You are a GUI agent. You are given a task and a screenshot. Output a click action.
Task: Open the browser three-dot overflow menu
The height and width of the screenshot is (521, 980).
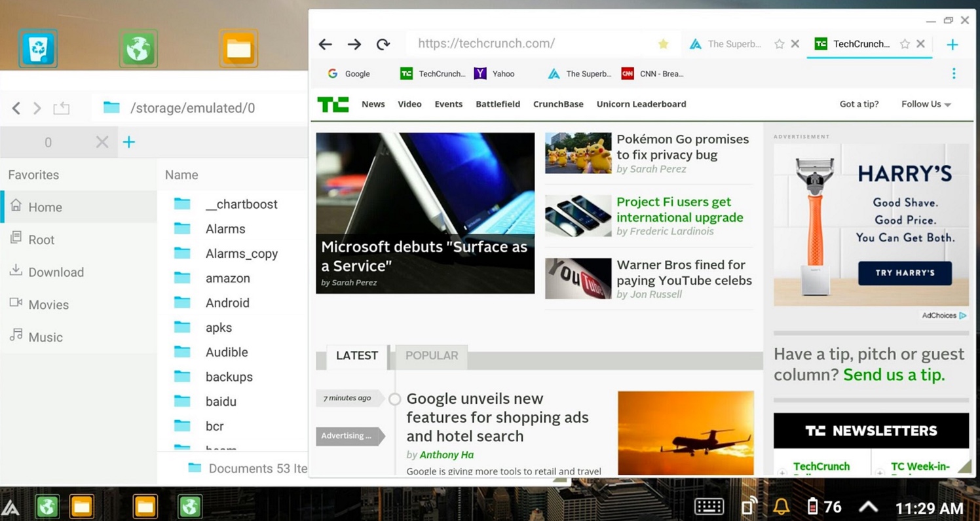tap(954, 74)
